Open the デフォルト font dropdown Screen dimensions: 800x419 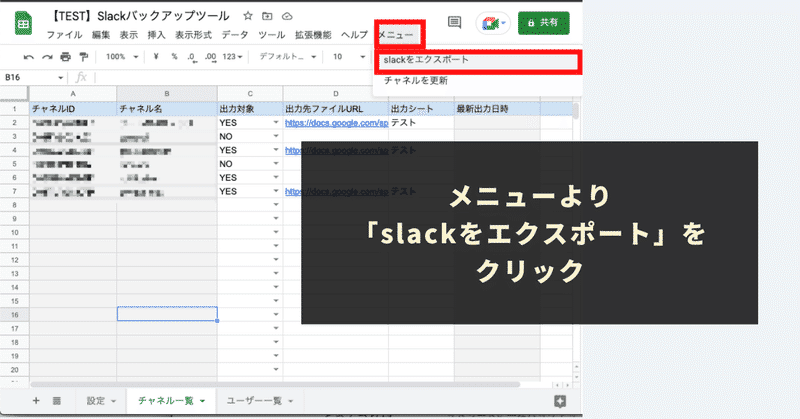(x=287, y=57)
